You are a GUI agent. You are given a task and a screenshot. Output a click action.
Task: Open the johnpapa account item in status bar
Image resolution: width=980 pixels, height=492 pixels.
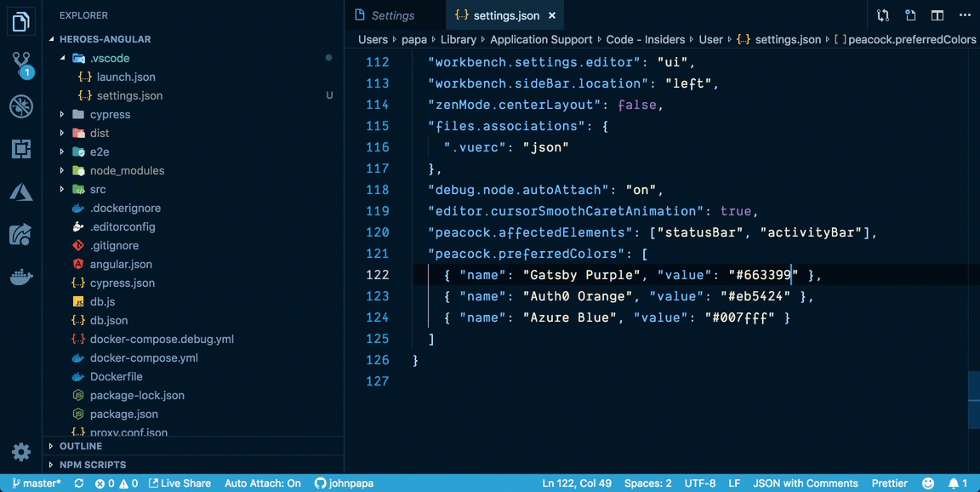[344, 483]
